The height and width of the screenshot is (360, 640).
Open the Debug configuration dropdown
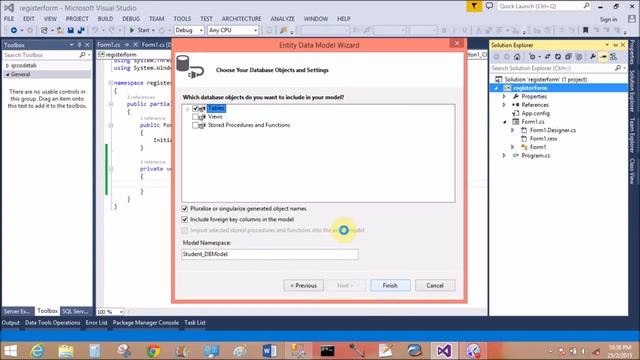(189, 30)
